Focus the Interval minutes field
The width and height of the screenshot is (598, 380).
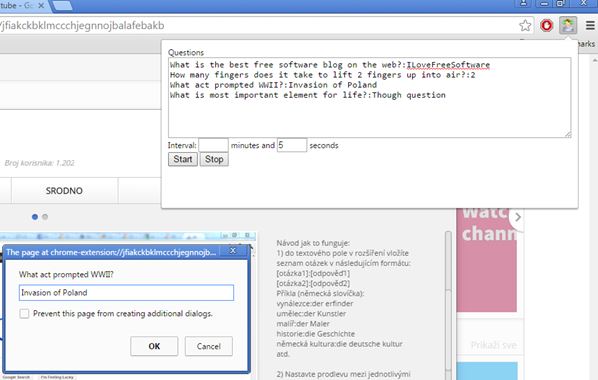214,145
